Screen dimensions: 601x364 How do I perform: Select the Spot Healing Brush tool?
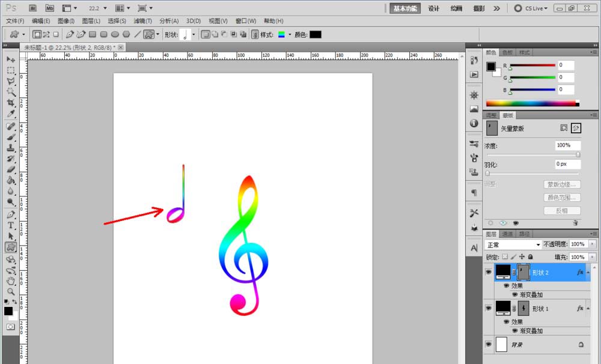[11, 127]
